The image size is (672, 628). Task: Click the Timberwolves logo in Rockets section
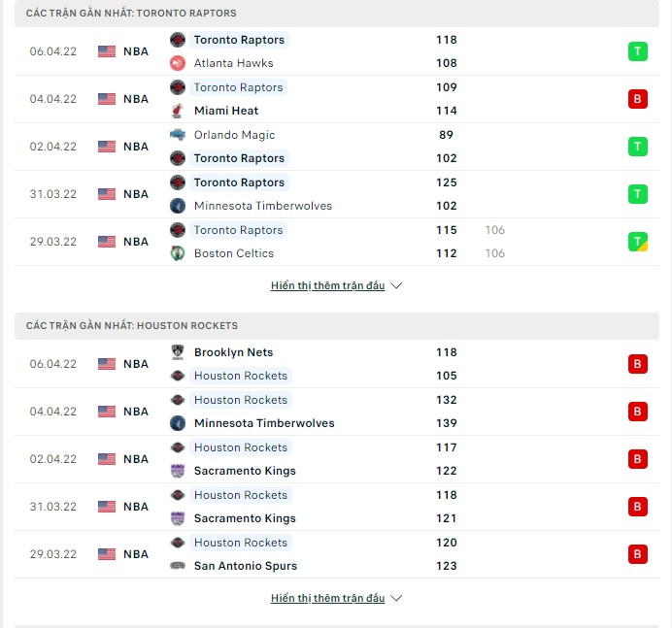178,423
